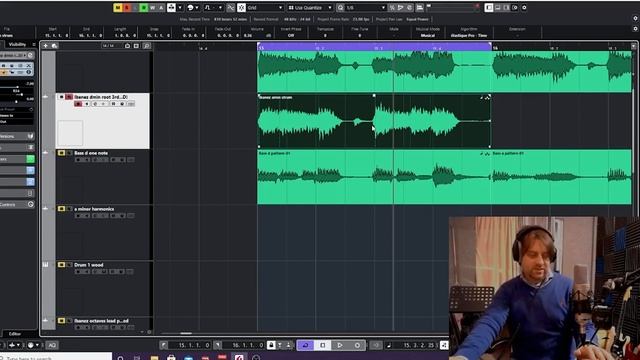Open the crossfade/snap point dropdown
This screenshot has height=360, width=640.
coord(213,8)
